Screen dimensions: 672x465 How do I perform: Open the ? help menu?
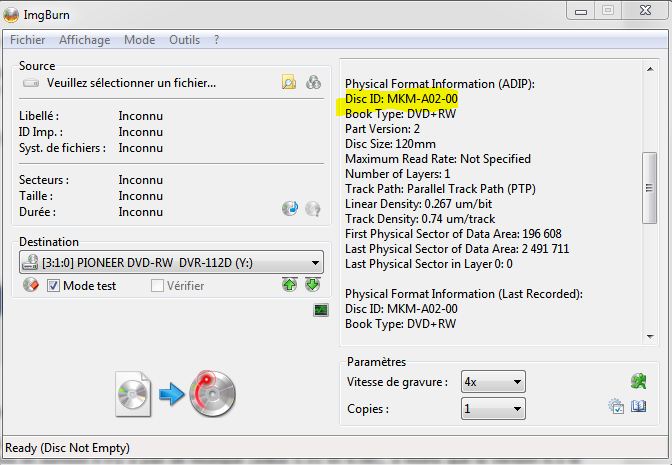point(216,40)
